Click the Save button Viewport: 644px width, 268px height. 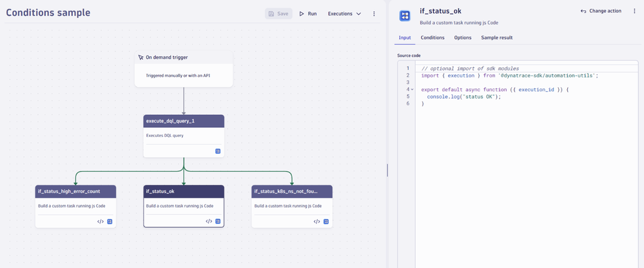coord(278,14)
